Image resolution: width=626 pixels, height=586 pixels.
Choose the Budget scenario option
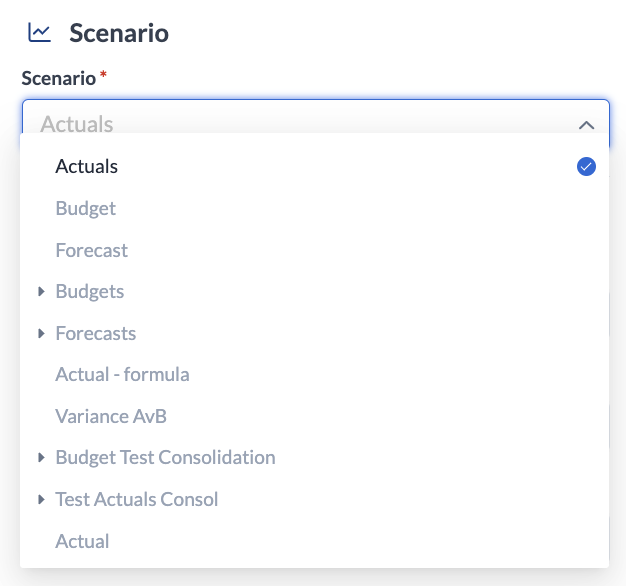86,209
